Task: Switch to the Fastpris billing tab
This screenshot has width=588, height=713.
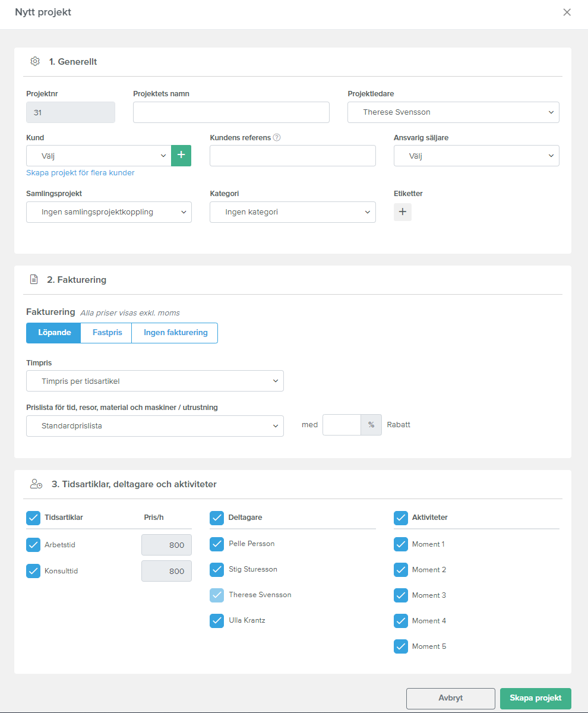Action: pos(108,333)
